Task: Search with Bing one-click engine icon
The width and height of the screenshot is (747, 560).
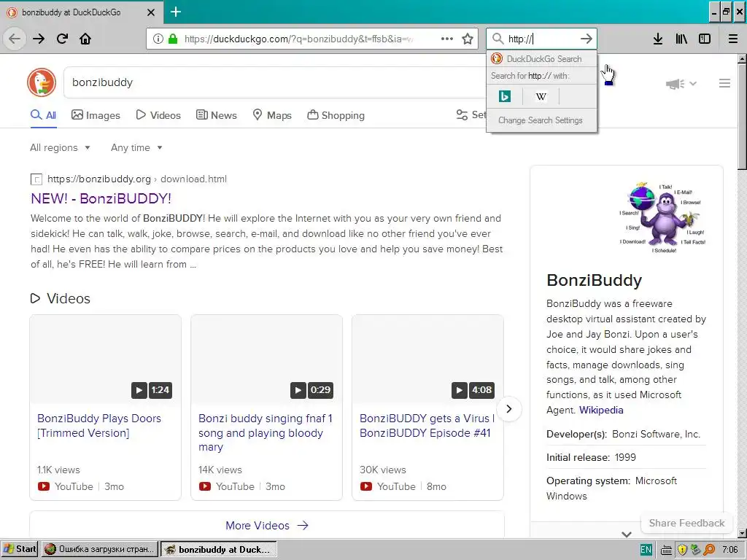Action: click(x=505, y=97)
